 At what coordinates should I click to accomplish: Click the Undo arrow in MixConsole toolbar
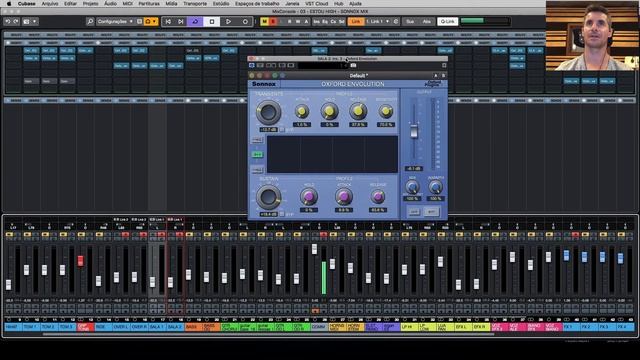tap(8, 22)
